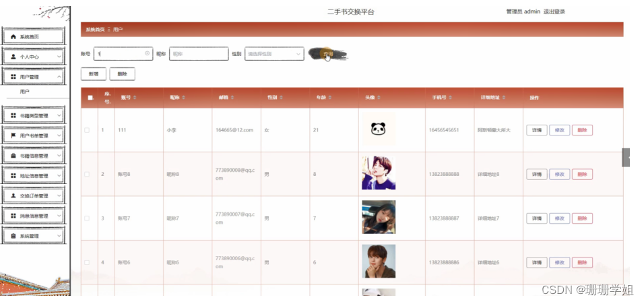This screenshot has height=302, width=644.
Task: Sort the table by 手机号 column arrows
Action: click(450, 98)
